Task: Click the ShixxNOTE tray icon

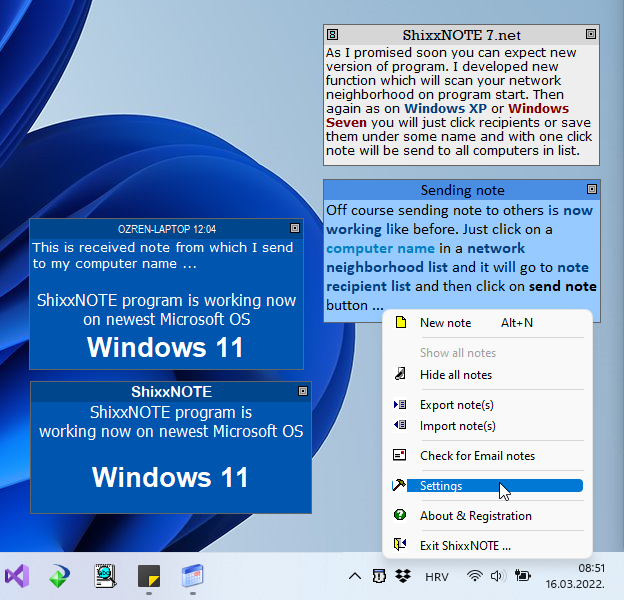Action: (x=379, y=576)
